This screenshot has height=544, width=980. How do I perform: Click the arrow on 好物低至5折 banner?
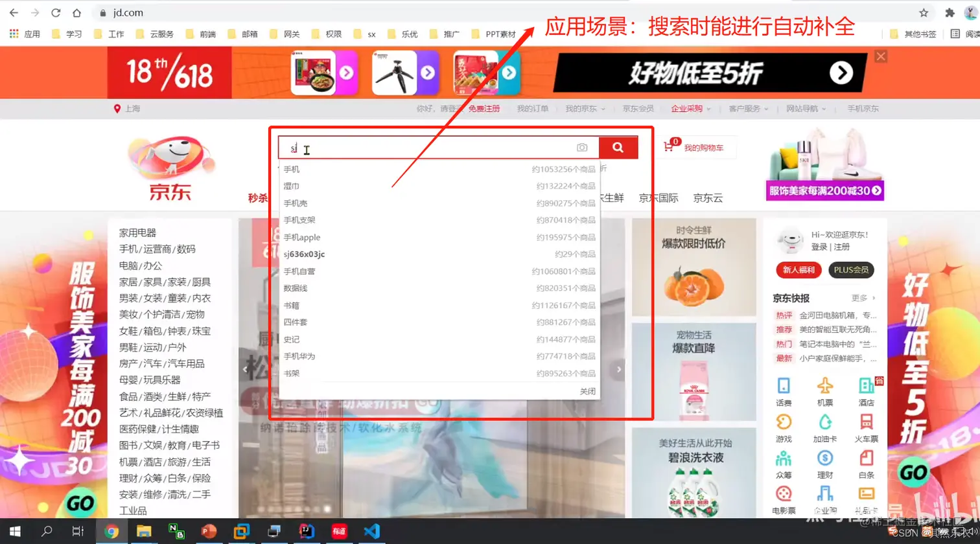(841, 73)
